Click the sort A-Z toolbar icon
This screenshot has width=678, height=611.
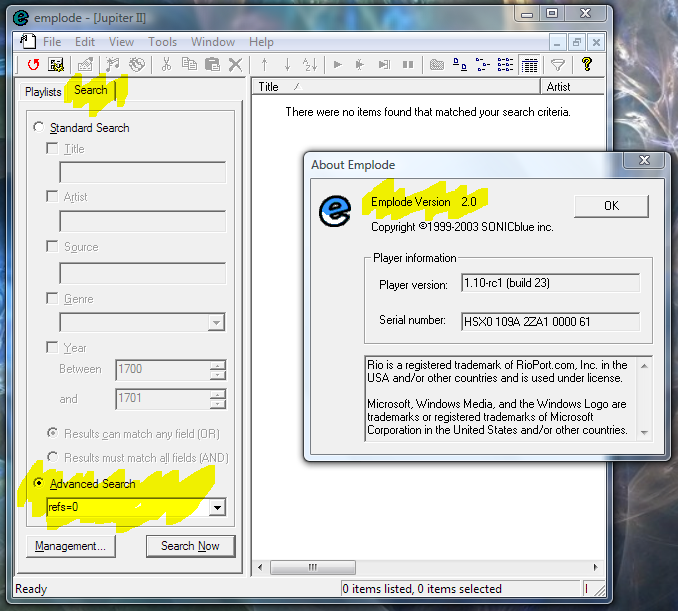click(310, 65)
